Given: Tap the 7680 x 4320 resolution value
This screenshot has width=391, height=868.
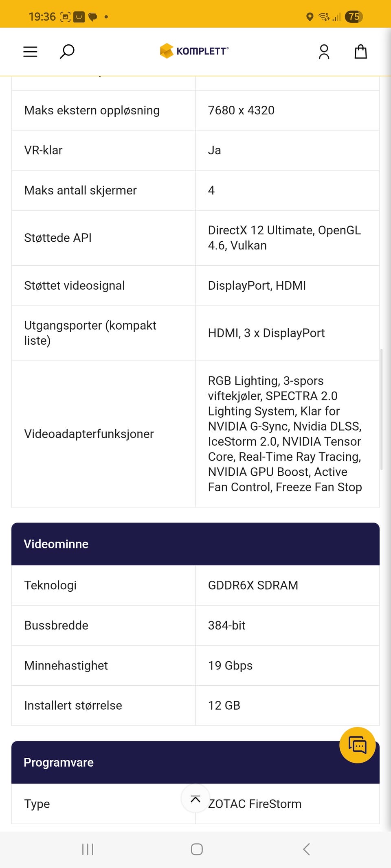Looking at the screenshot, I should tap(241, 110).
